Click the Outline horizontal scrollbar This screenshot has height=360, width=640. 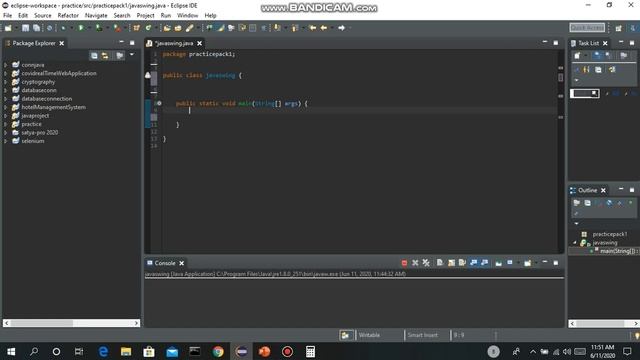(604, 323)
